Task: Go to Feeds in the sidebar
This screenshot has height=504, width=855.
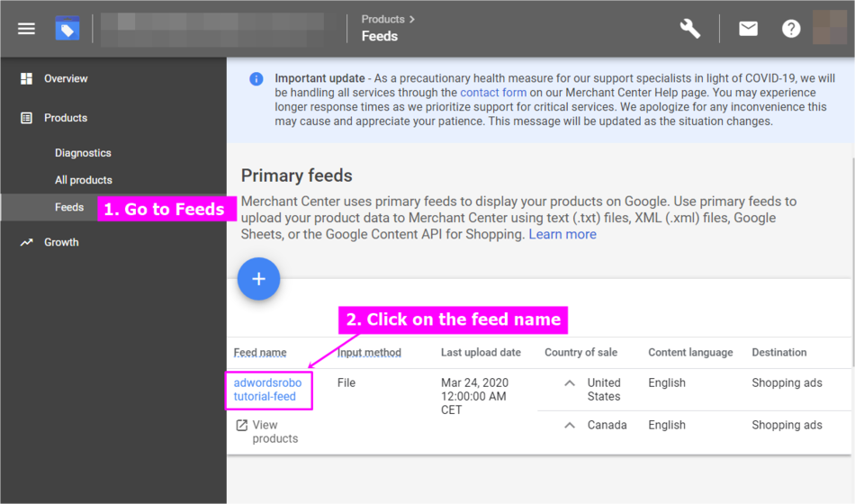Action: [x=69, y=207]
